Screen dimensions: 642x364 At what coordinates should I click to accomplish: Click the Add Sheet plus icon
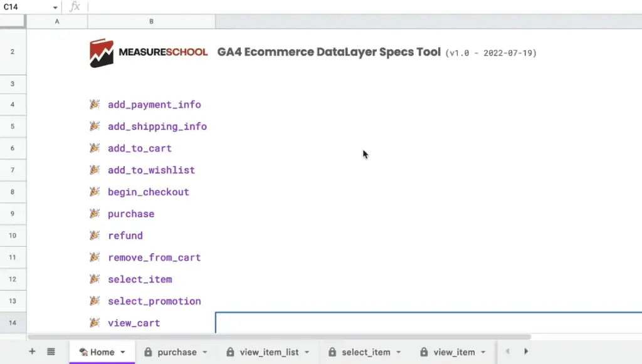32,351
